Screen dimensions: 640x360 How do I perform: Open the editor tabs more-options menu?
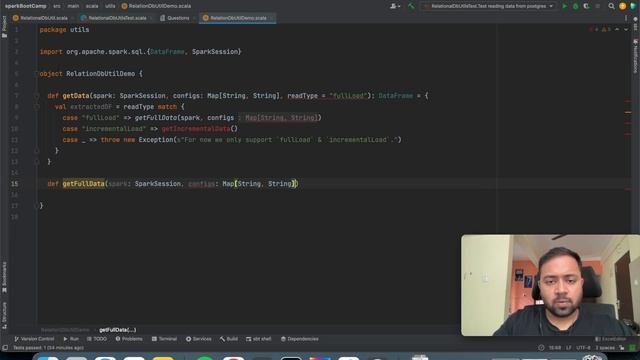click(626, 18)
